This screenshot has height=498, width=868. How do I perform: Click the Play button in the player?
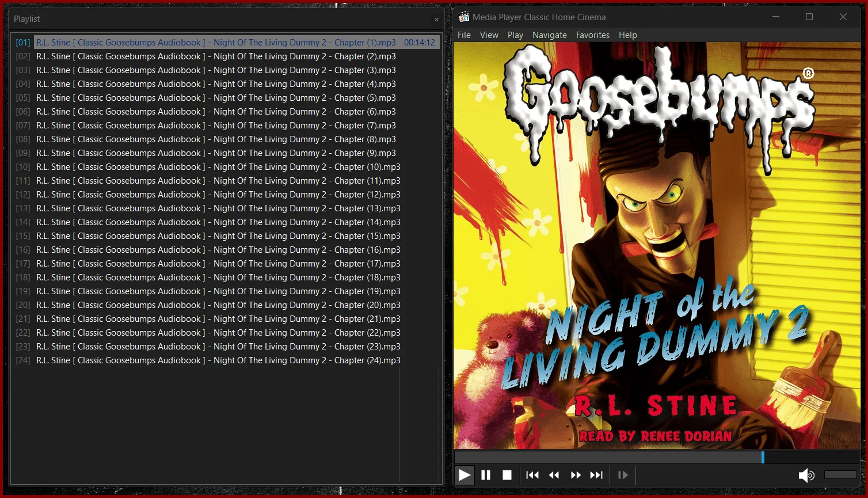(465, 475)
